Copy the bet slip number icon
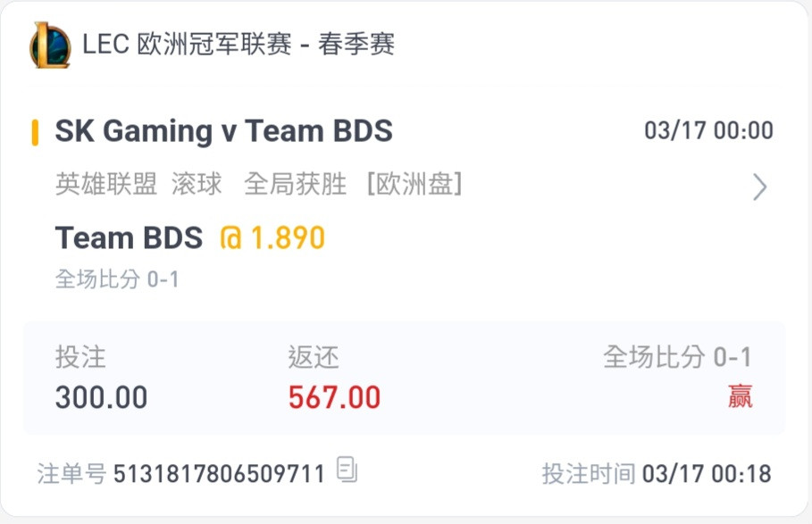This screenshot has width=812, height=524. coord(347,470)
